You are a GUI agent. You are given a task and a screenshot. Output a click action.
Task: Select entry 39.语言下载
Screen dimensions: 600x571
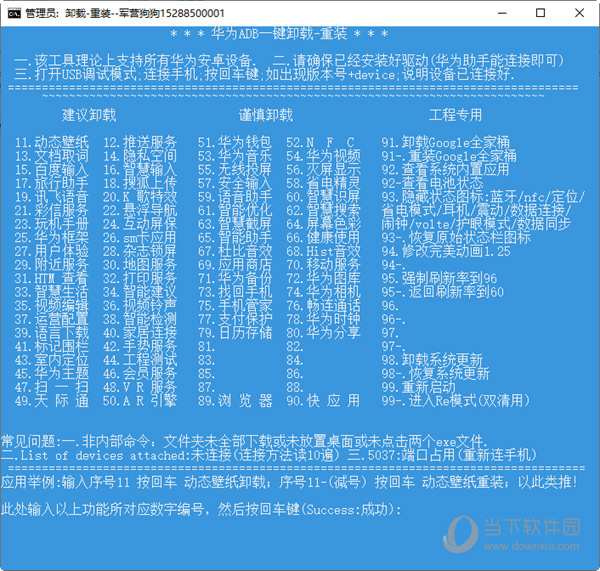pyautogui.click(x=52, y=333)
